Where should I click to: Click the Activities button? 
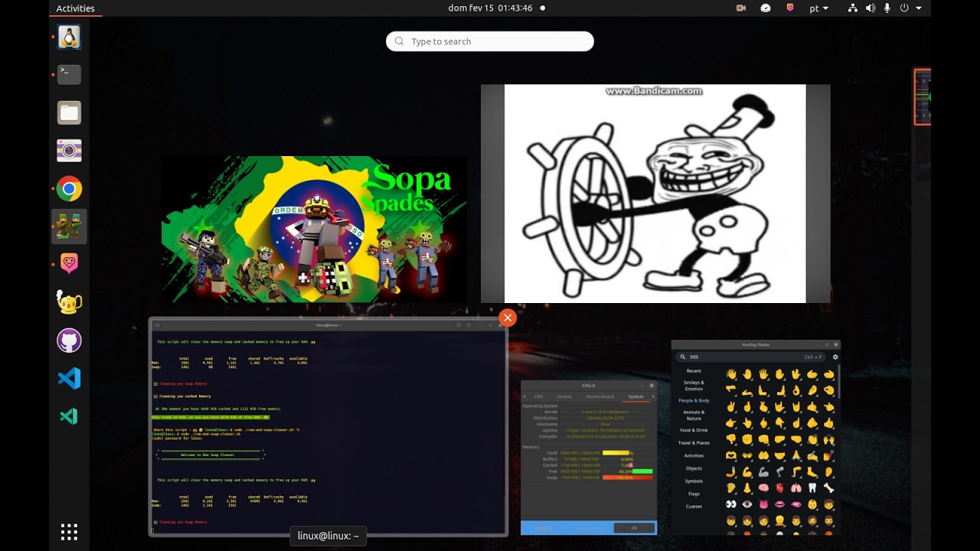click(x=75, y=8)
